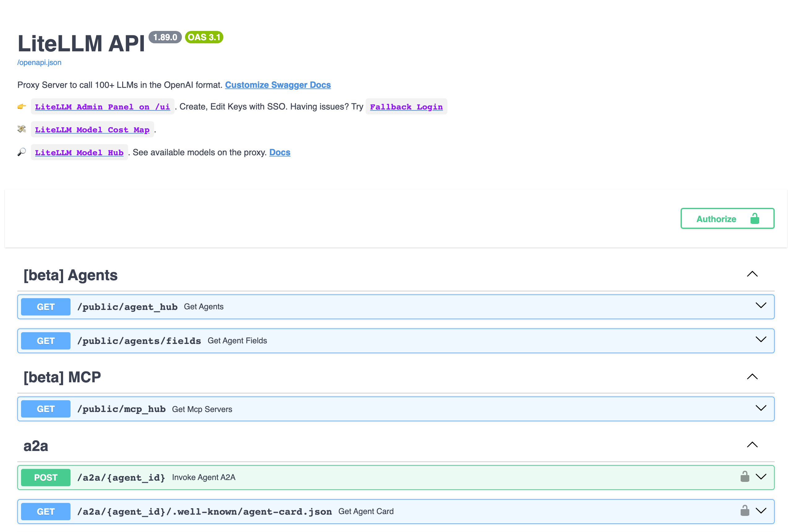
Task: Open the /public/agent_hub endpoint path
Action: pyautogui.click(x=127, y=307)
